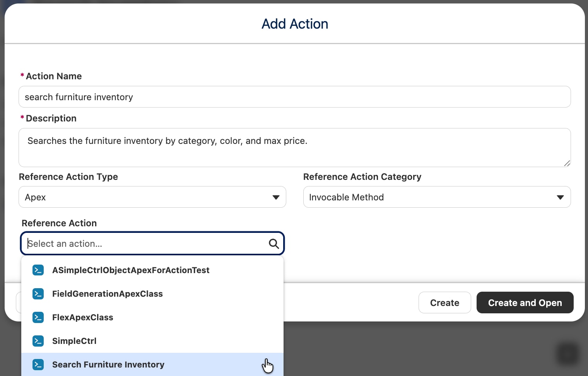
Task: Click the Apex icon beside SimpleCtrl
Action: (x=38, y=341)
